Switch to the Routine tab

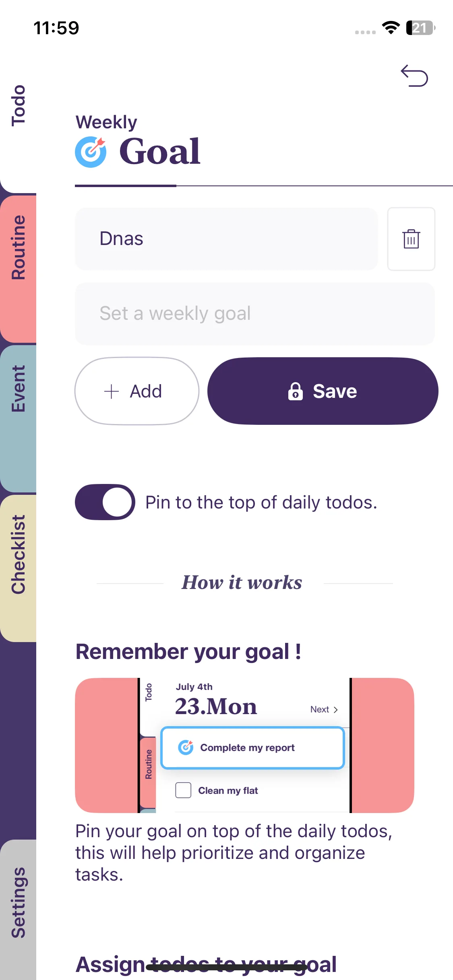click(19, 247)
